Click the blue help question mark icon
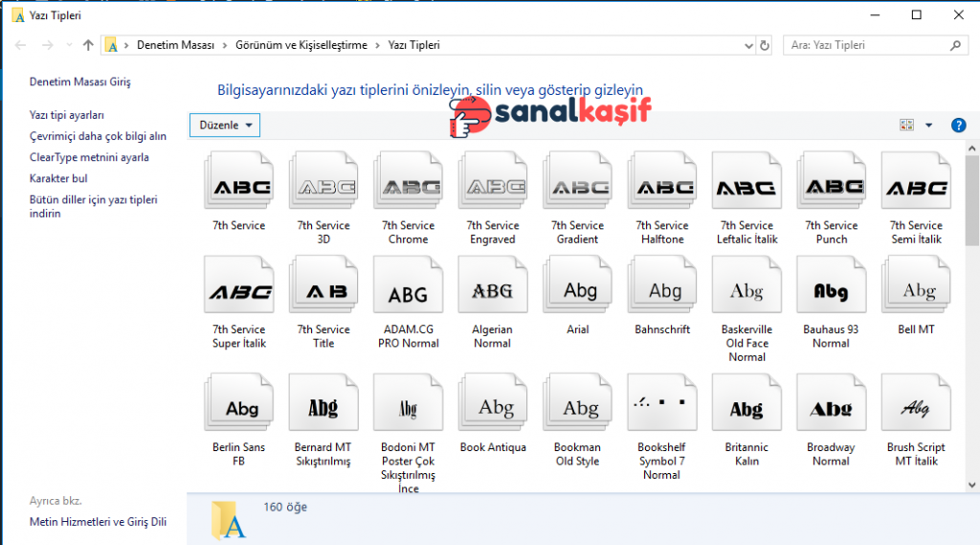This screenshot has height=545, width=980. pos(958,125)
